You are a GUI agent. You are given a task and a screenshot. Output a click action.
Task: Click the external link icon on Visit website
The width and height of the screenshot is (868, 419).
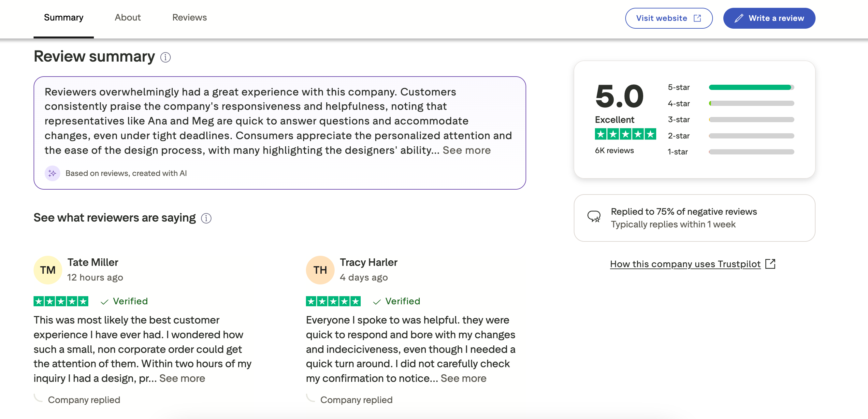pyautogui.click(x=698, y=18)
